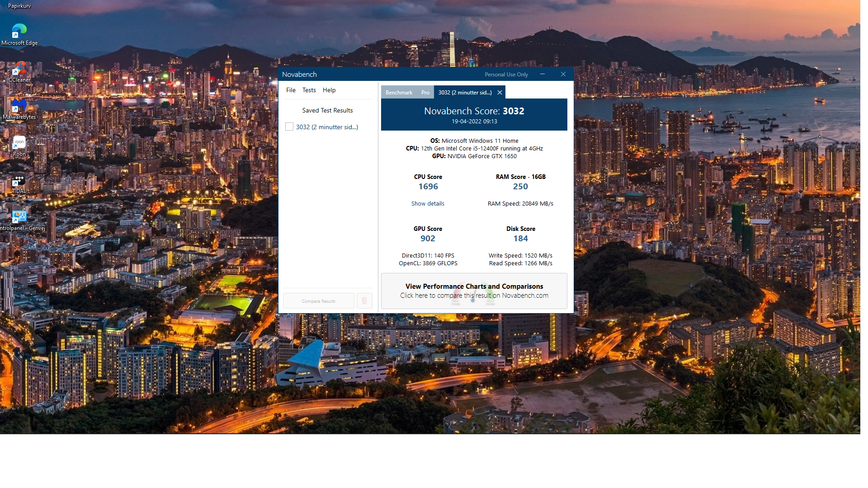Click View Performance Charts and Comparisons
Screen dimensions: 868x488
[x=474, y=291]
